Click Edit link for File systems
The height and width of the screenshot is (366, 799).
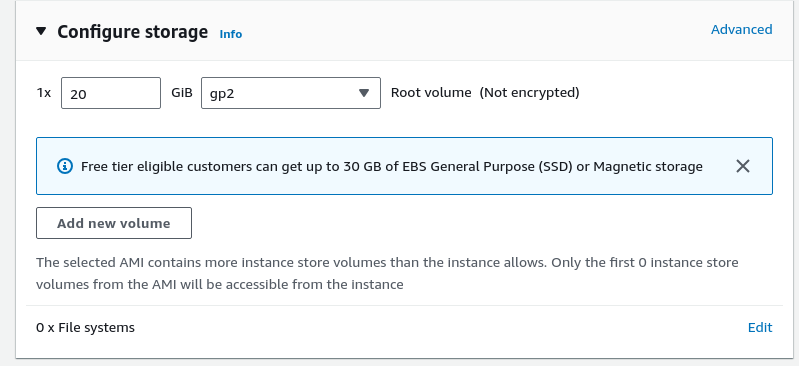click(760, 327)
